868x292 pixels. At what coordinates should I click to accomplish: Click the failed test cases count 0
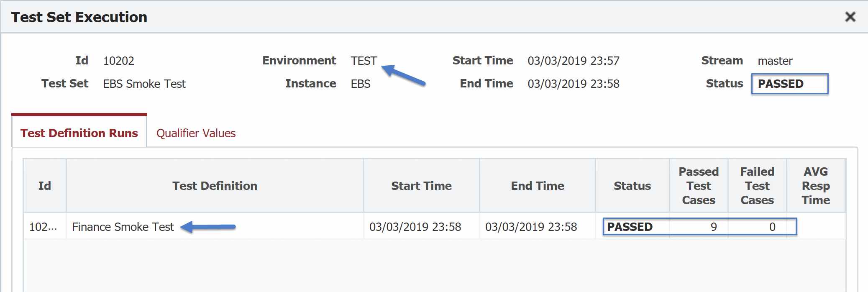click(772, 227)
